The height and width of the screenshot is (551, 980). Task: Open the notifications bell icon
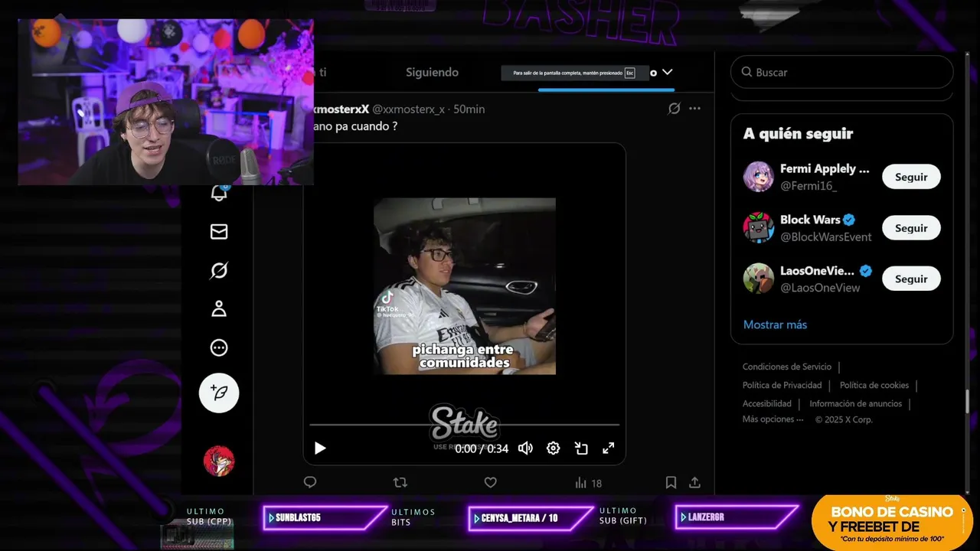(219, 193)
